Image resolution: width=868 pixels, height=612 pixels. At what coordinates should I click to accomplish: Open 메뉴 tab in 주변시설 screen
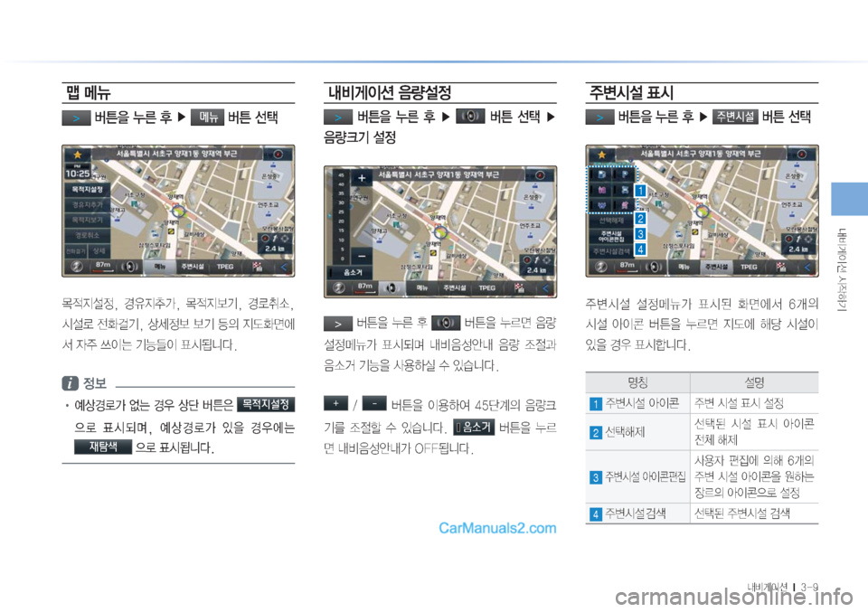[684, 267]
